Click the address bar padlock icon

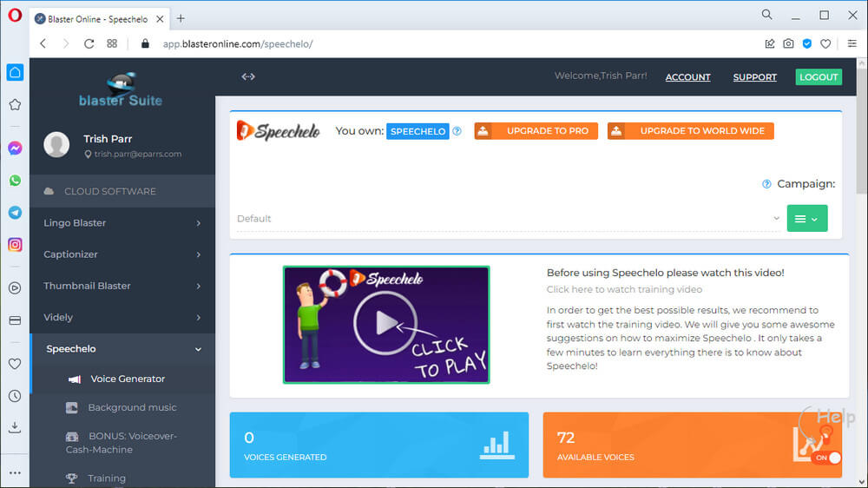tap(145, 43)
